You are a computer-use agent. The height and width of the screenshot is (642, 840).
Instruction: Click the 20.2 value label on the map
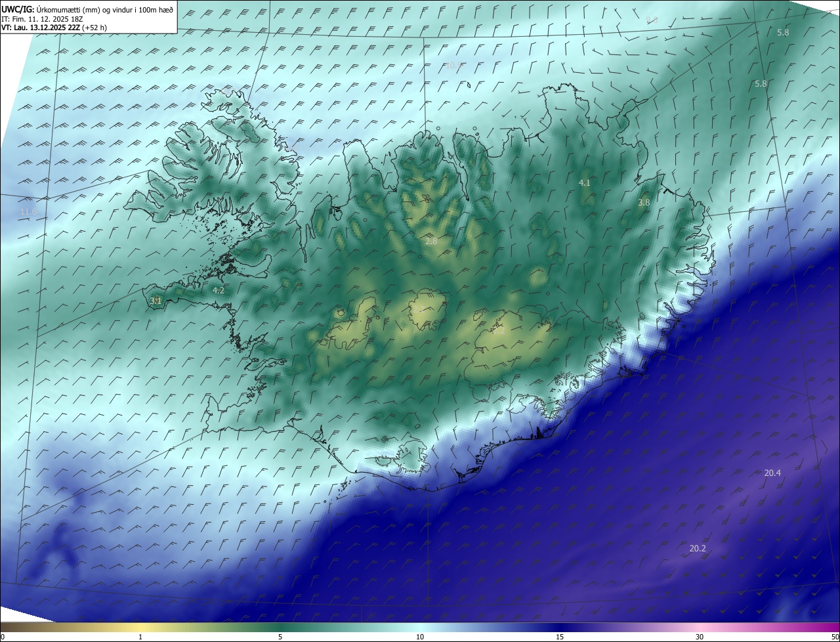click(x=698, y=549)
